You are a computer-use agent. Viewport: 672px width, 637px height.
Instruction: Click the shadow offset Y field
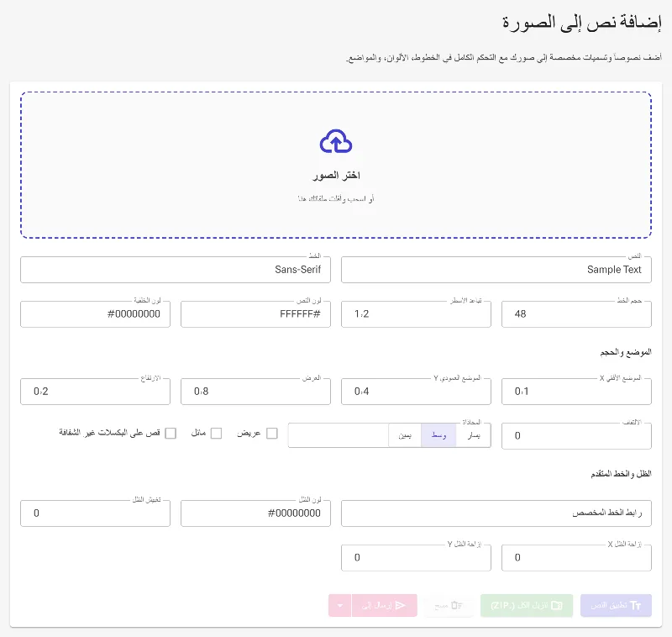tap(416, 558)
